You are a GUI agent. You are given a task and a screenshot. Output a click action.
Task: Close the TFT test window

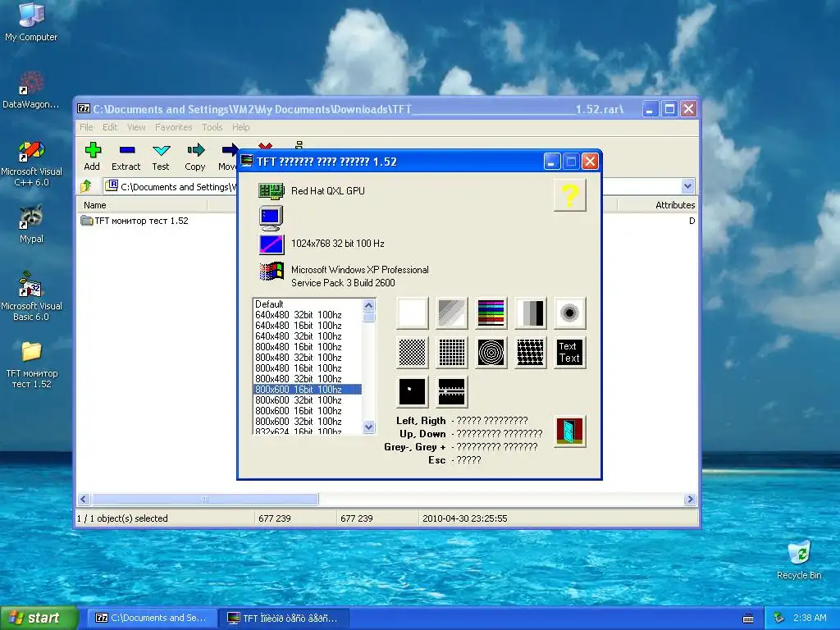[590, 162]
